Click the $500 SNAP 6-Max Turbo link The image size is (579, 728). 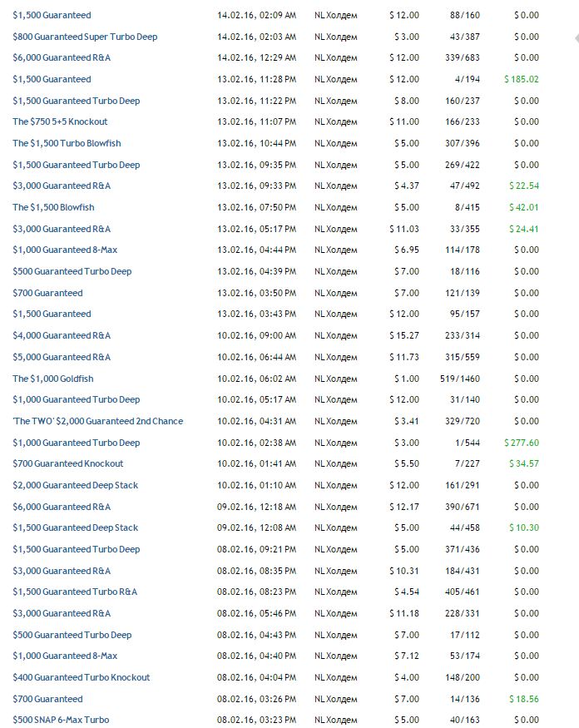point(61,720)
